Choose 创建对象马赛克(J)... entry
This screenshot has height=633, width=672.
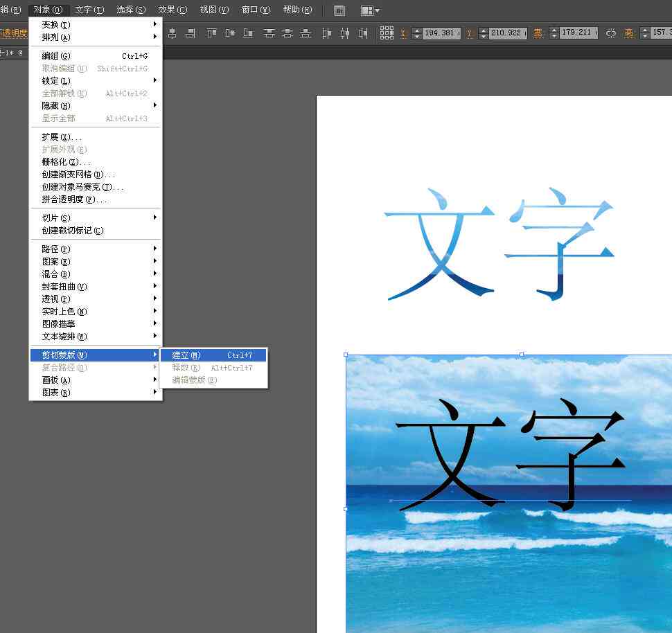tap(96, 187)
